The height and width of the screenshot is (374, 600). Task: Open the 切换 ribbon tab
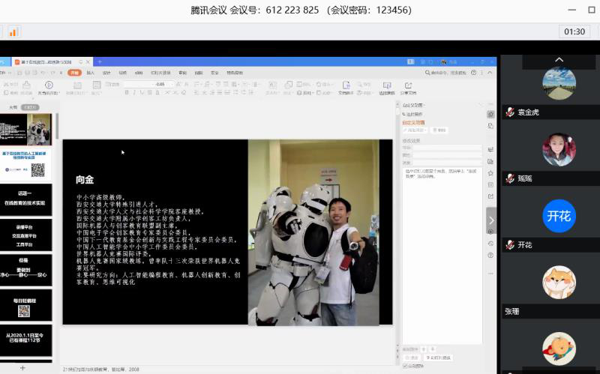tap(122, 73)
